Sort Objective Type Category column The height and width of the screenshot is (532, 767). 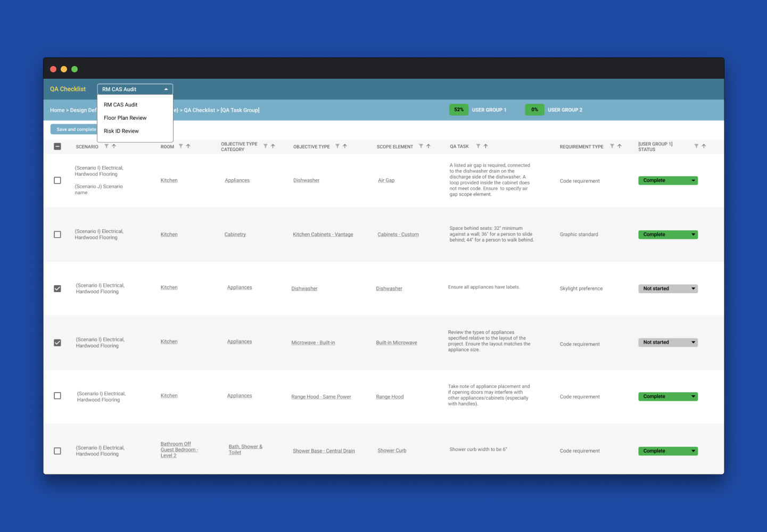tap(273, 146)
